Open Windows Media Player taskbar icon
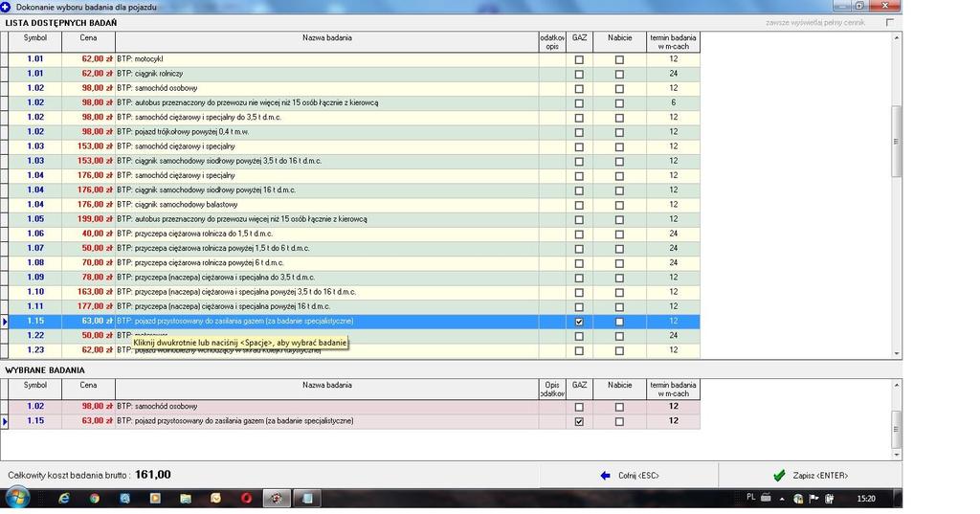The height and width of the screenshot is (514, 980). [155, 499]
